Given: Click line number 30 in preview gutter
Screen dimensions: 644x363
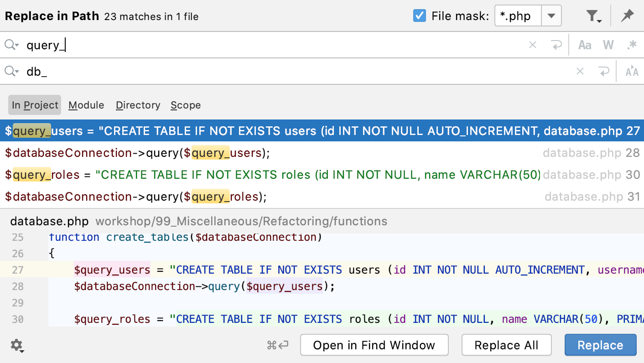Looking at the screenshot, I should 18,319.
